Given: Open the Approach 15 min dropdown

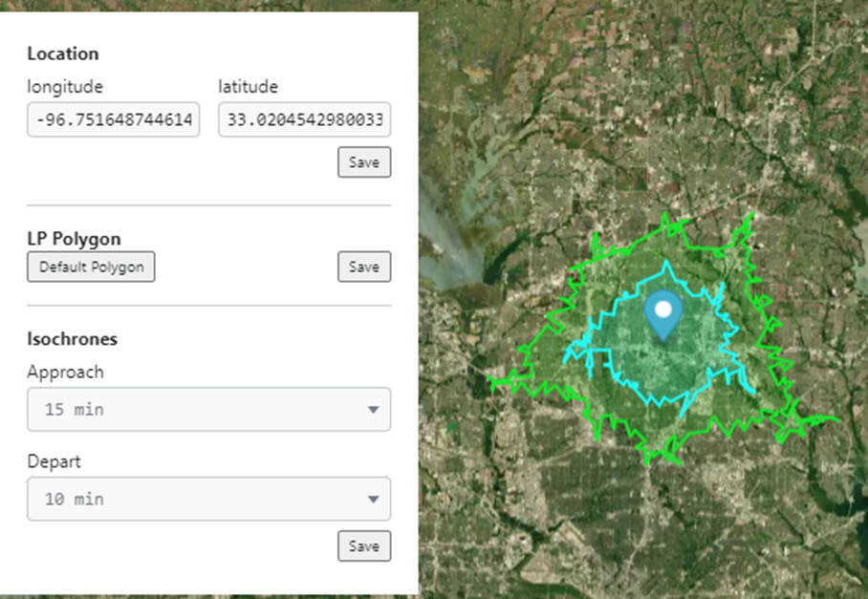Looking at the screenshot, I should point(208,409).
